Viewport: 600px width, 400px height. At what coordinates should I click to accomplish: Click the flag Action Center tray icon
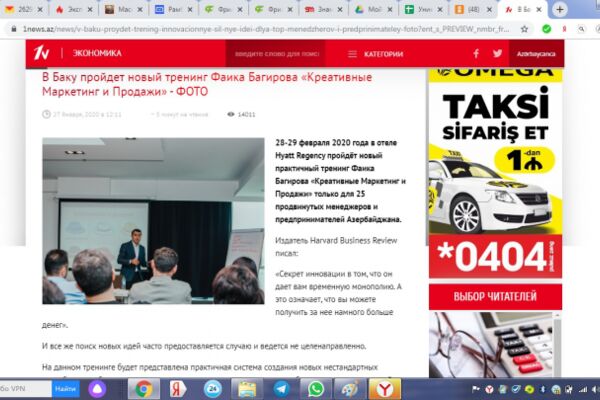pos(476,389)
